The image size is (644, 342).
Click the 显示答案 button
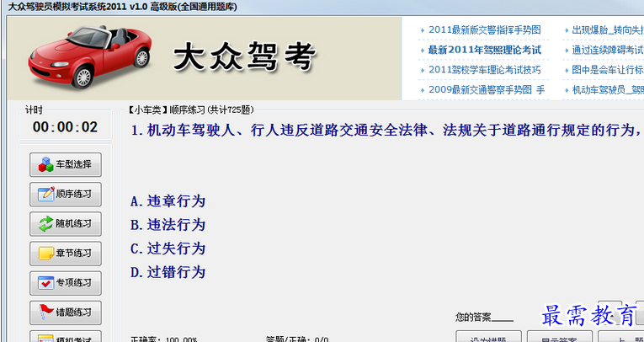(559, 337)
